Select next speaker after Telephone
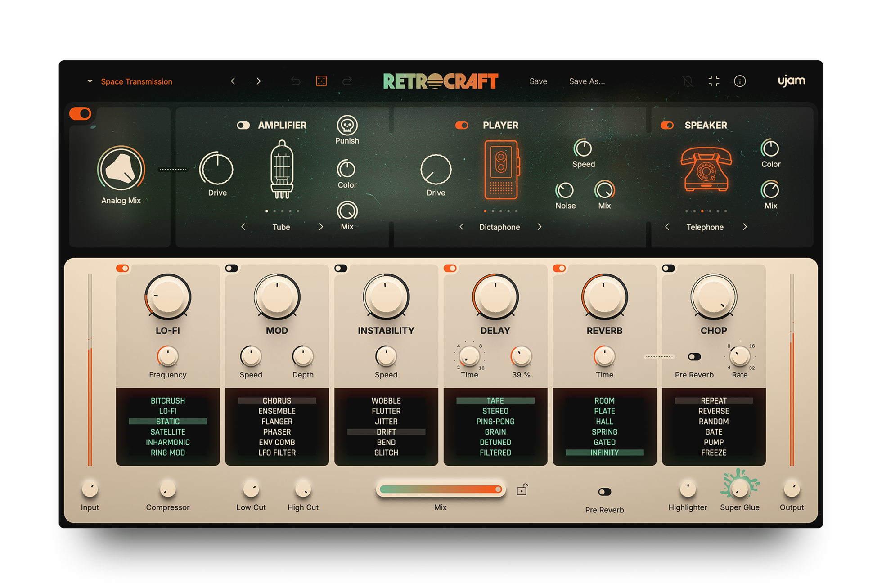Viewport: 882px width, 588px height. [x=745, y=227]
